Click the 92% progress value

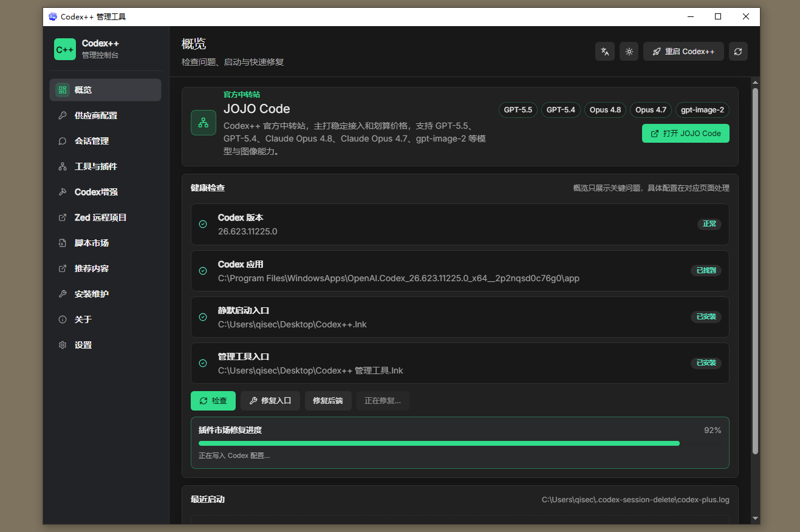pyautogui.click(x=713, y=430)
